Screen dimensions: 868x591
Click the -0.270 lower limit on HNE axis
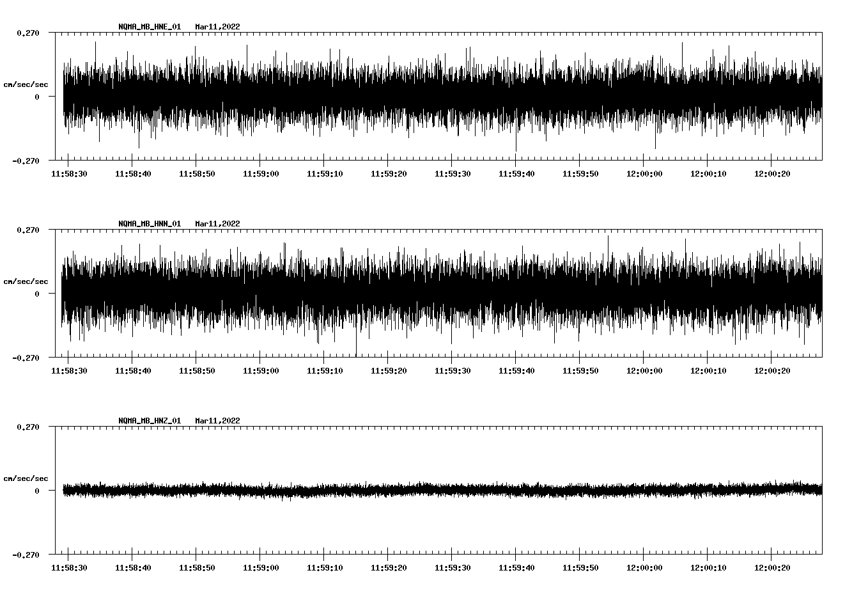[26, 161]
